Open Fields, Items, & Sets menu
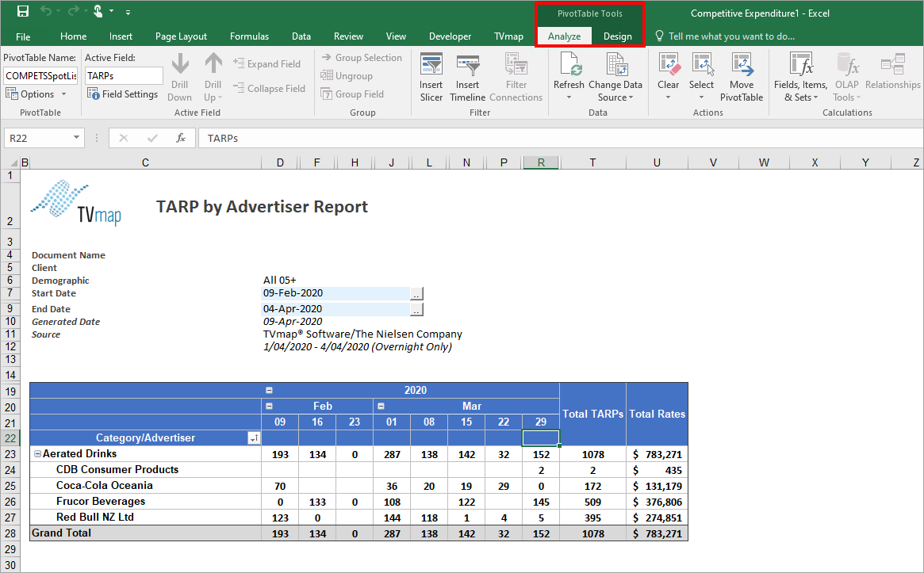This screenshot has width=924, height=573. coord(801,77)
